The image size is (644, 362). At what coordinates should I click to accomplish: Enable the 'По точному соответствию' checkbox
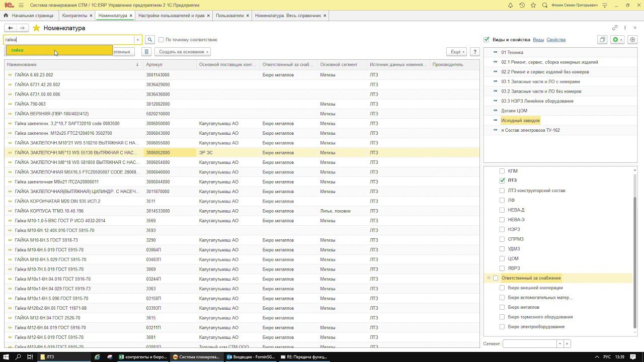coord(161,40)
